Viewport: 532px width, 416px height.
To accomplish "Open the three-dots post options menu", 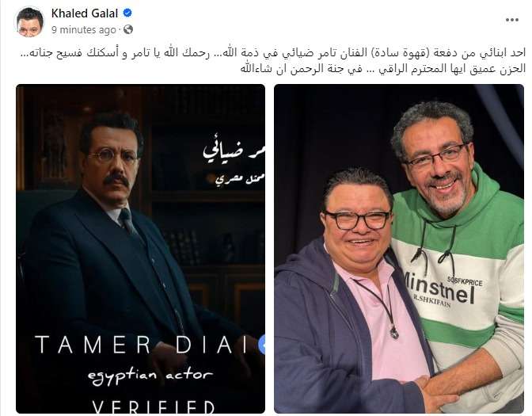I will (511, 20).
